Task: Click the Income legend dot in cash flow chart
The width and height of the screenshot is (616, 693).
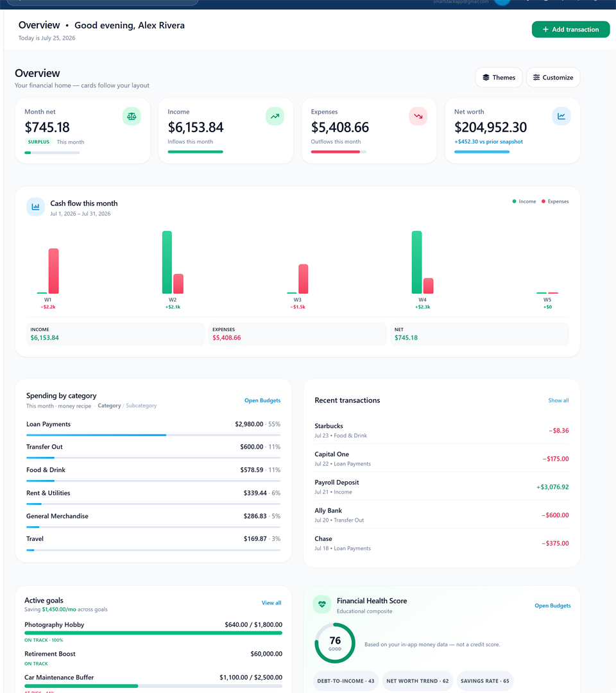Action: [514, 201]
